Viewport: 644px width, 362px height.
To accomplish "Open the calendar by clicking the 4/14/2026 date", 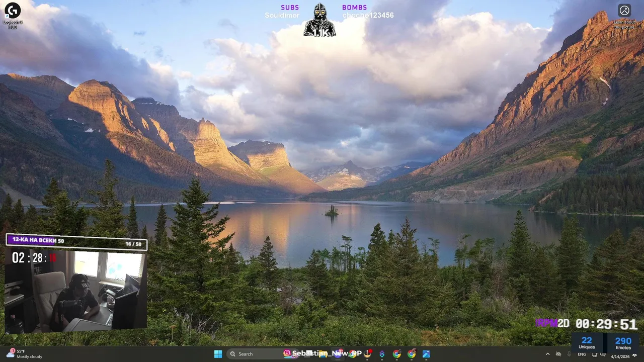I will [x=620, y=356].
